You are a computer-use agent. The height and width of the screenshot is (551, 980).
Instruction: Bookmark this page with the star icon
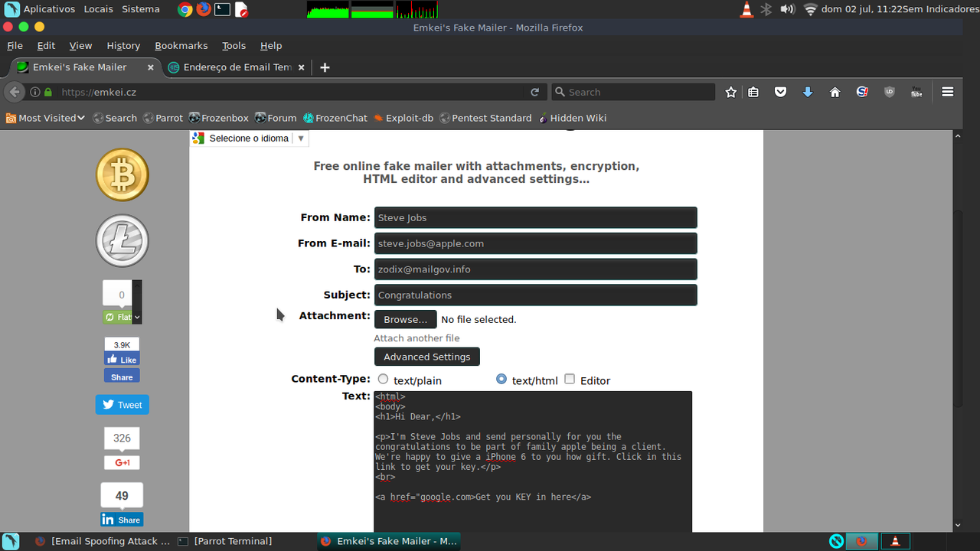click(x=731, y=92)
